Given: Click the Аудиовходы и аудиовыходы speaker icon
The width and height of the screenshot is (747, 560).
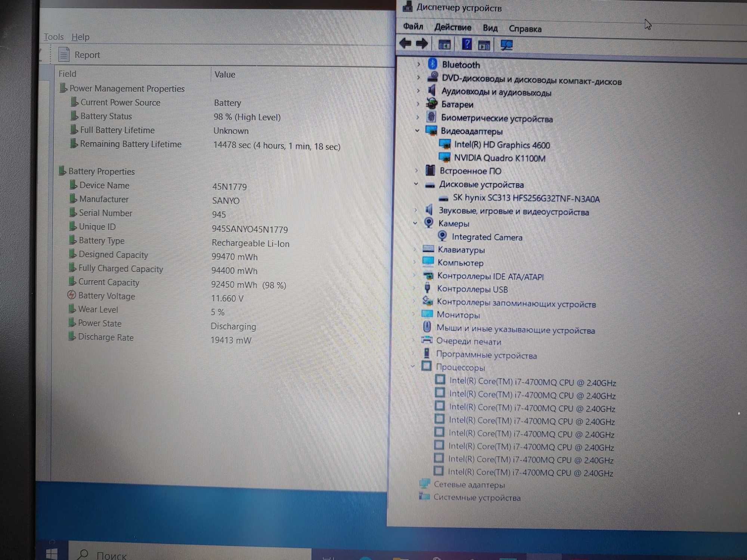Looking at the screenshot, I should click(432, 90).
